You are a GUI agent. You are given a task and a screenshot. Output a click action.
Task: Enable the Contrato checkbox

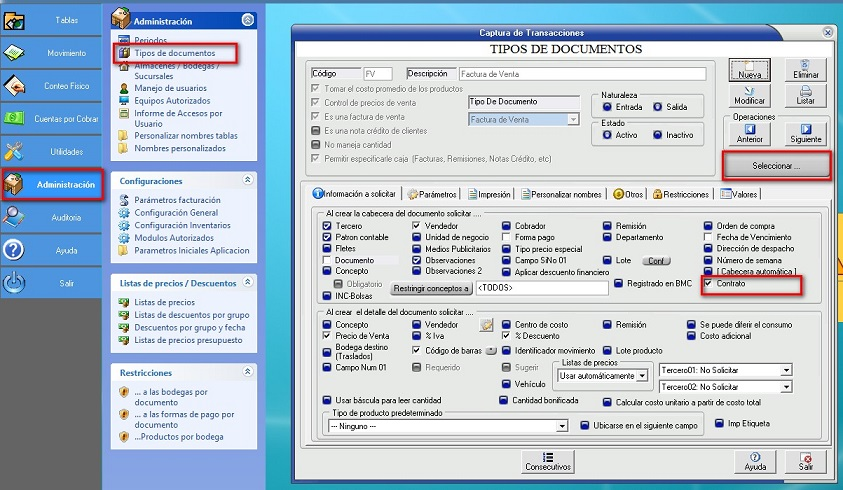tap(709, 284)
